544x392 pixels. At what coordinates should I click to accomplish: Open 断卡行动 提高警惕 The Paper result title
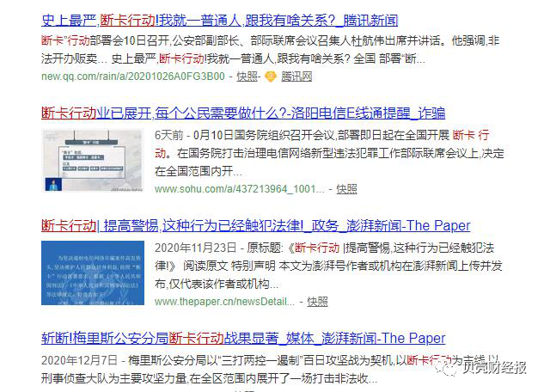(x=256, y=226)
